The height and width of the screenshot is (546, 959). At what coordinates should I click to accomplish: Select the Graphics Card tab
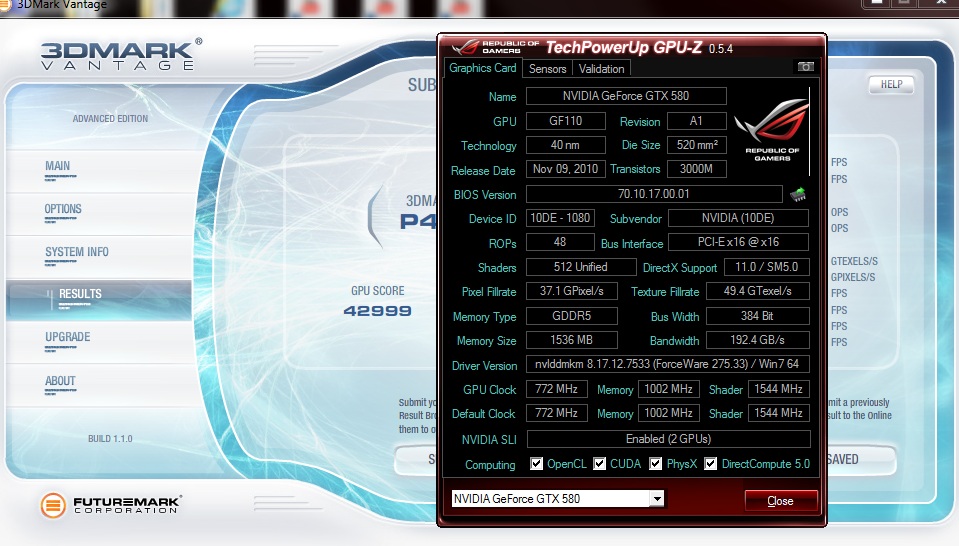coord(483,68)
